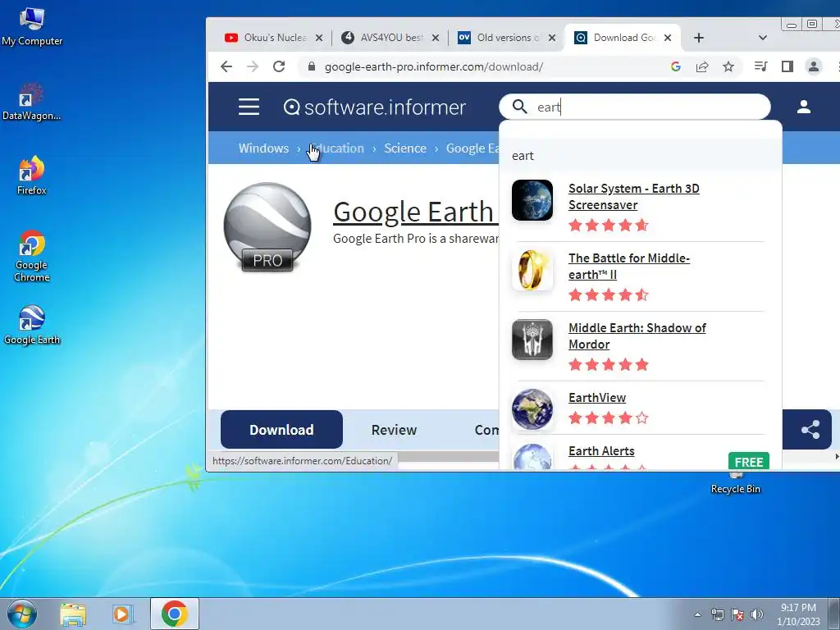The width and height of the screenshot is (840, 630).
Task: Reload the current page
Action: coord(279,66)
